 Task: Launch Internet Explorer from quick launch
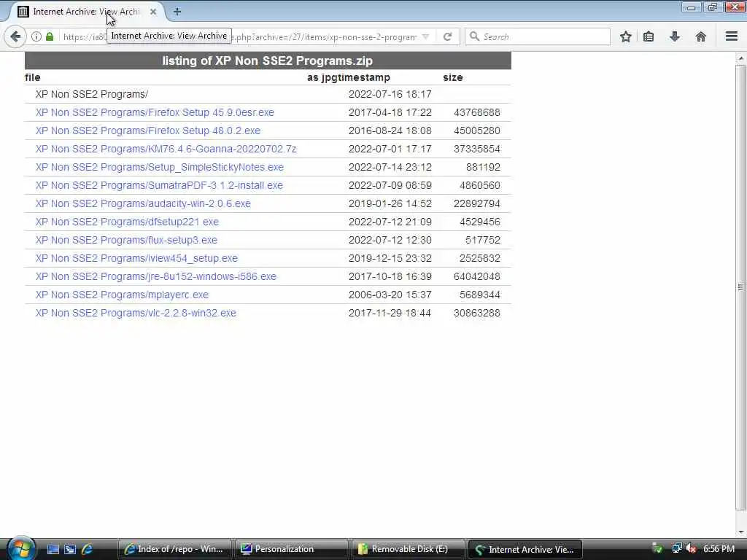[x=87, y=549]
